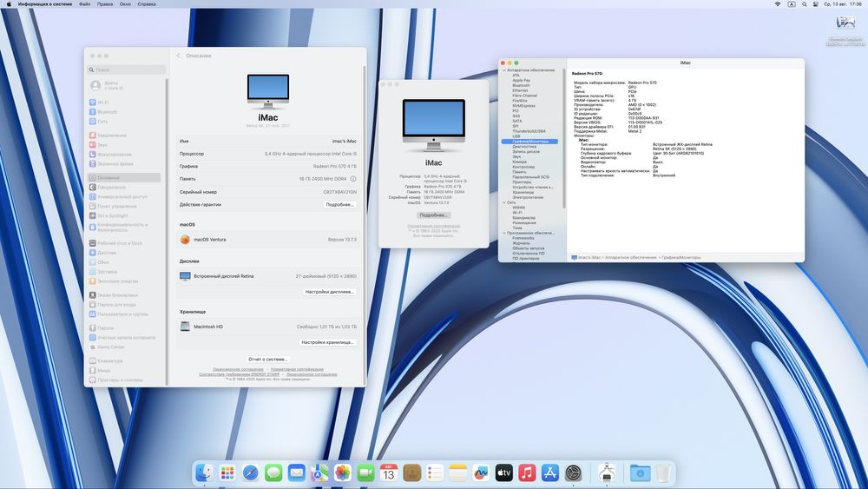Open Music app in the Dock
This screenshot has width=868, height=489.
(x=527, y=473)
